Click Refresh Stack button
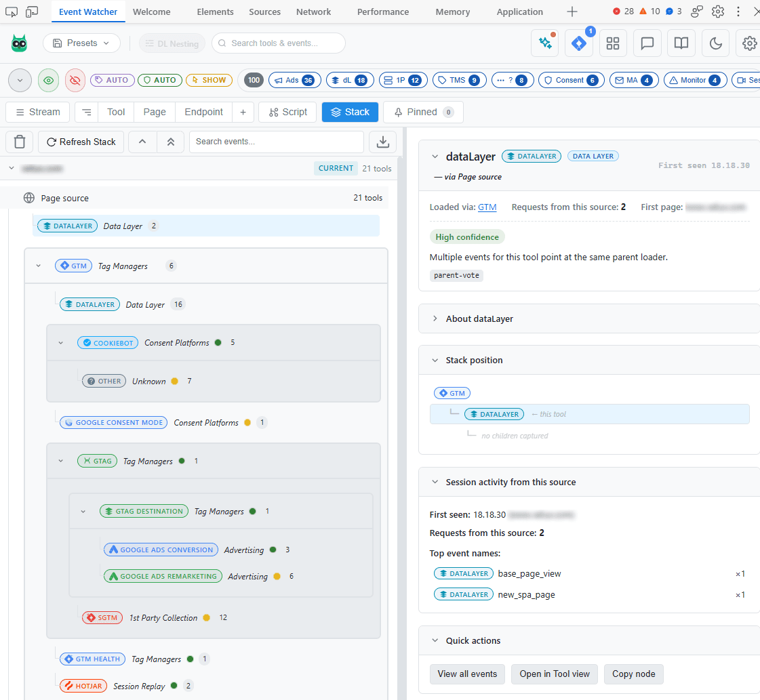This screenshot has height=700, width=760. click(81, 142)
